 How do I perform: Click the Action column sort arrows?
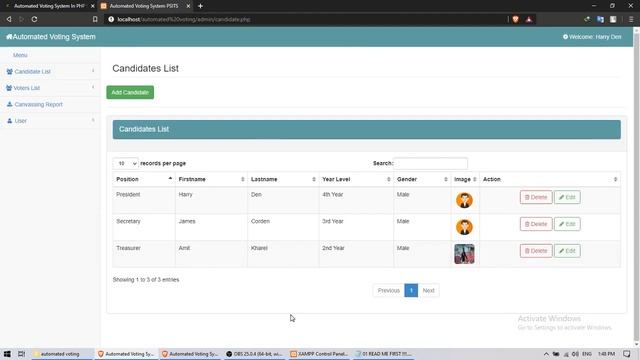(x=616, y=179)
